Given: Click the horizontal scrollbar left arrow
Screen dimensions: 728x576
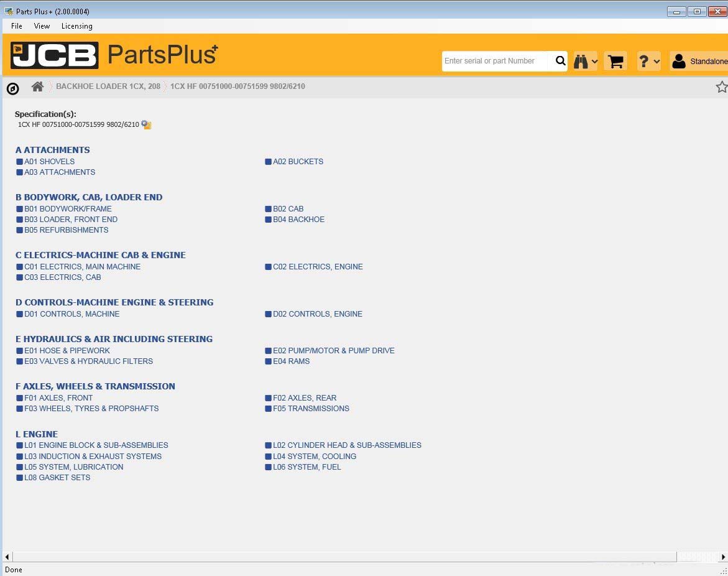Looking at the screenshot, I should click(7, 557).
